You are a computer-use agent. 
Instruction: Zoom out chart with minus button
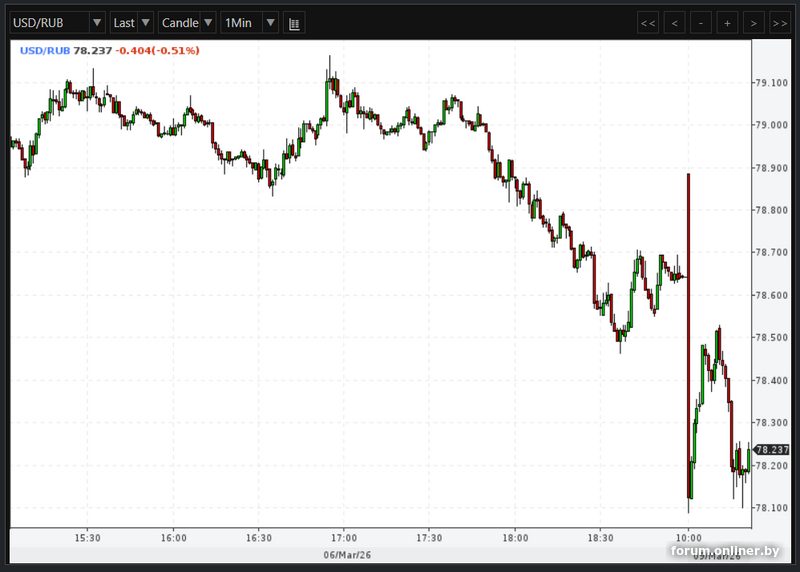coord(701,23)
